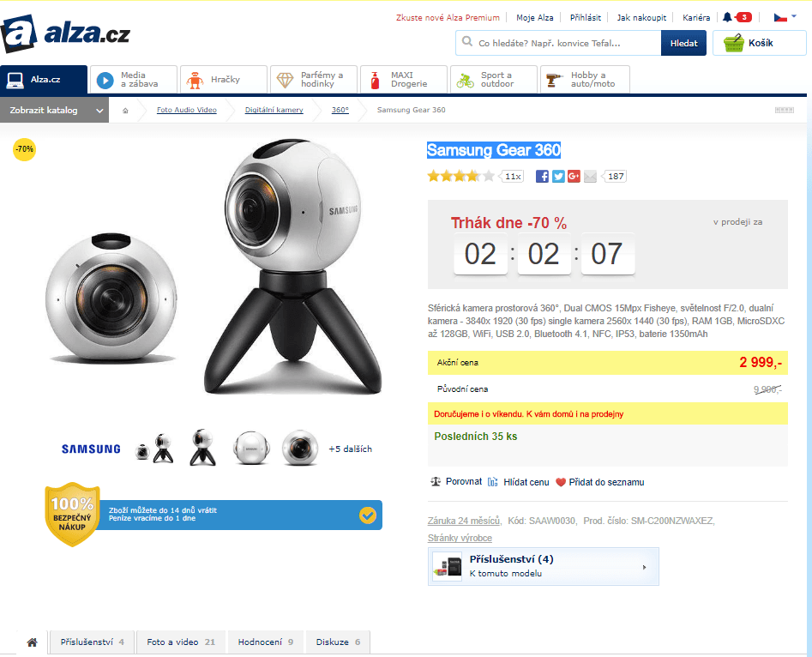The image size is (812, 657).
Task: Open the Jak nakoupit link
Action: pyautogui.click(x=641, y=18)
